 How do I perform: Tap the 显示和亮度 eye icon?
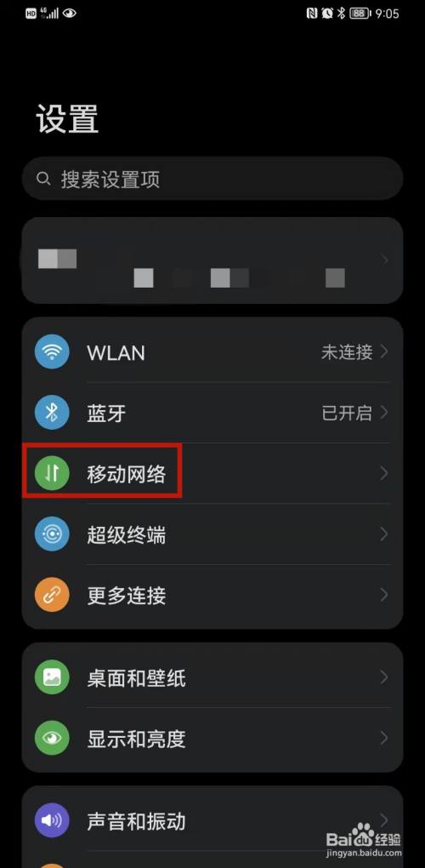click(x=52, y=738)
